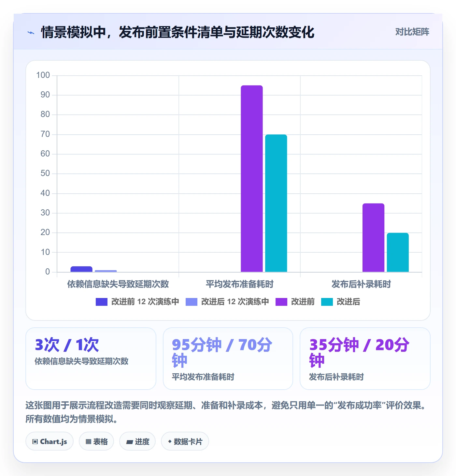Click the y-axis value 100
This screenshot has width=456, height=476.
pyautogui.click(x=43, y=75)
